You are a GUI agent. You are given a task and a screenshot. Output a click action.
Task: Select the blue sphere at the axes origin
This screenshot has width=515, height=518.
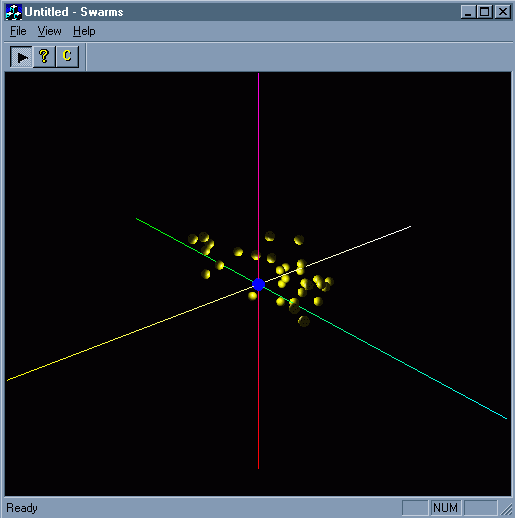tap(258, 284)
